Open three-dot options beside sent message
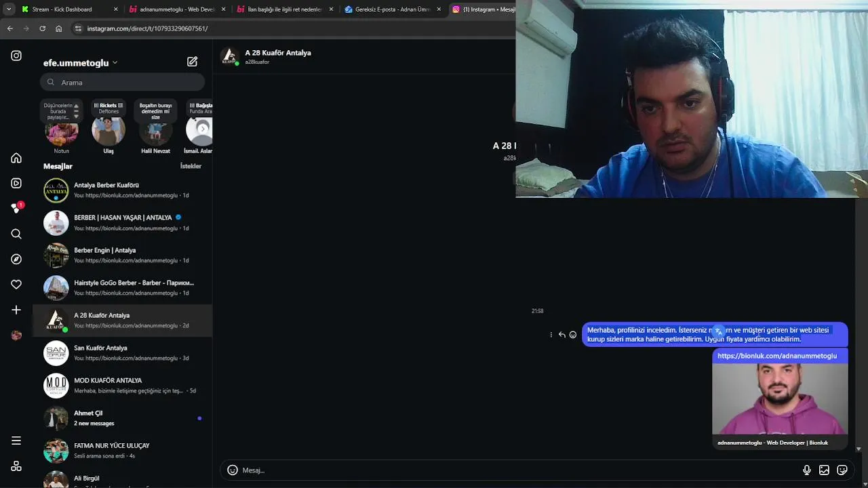This screenshot has width=868, height=488. [x=551, y=335]
